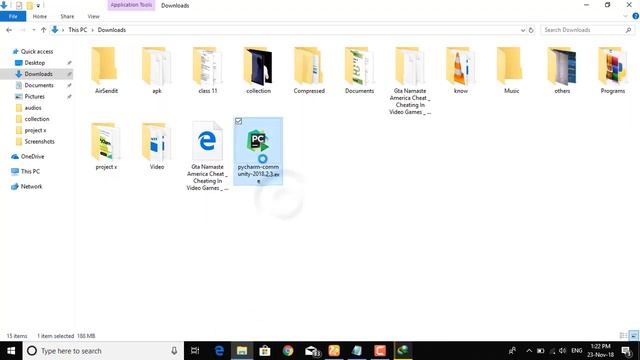Open the AirSendit folder
This screenshot has height=360, width=640.
[106, 70]
